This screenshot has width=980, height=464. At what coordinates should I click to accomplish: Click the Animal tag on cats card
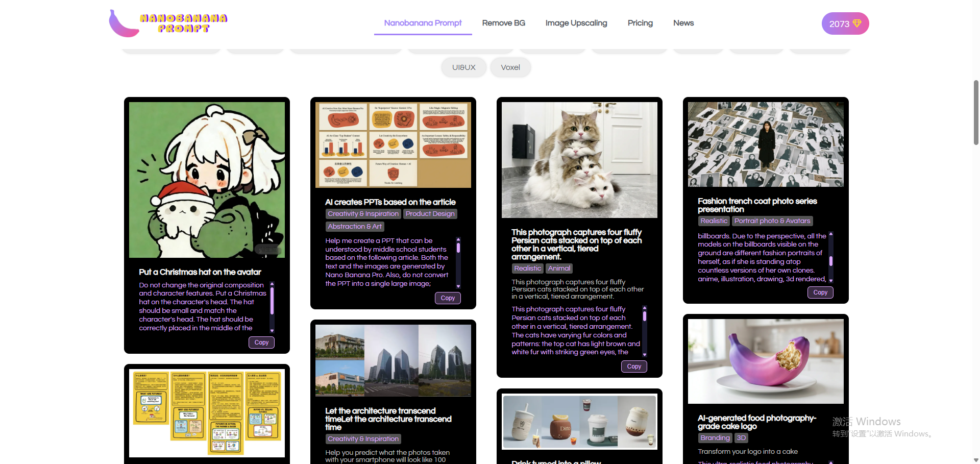click(x=559, y=268)
